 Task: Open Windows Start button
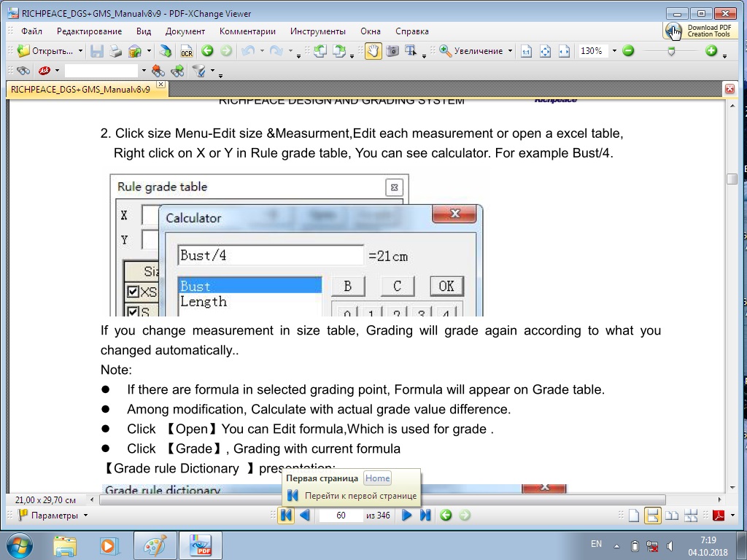[19, 545]
